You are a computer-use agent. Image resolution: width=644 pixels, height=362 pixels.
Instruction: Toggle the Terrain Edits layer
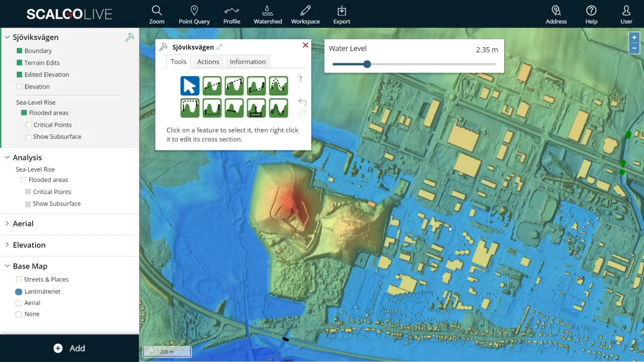click(20, 63)
